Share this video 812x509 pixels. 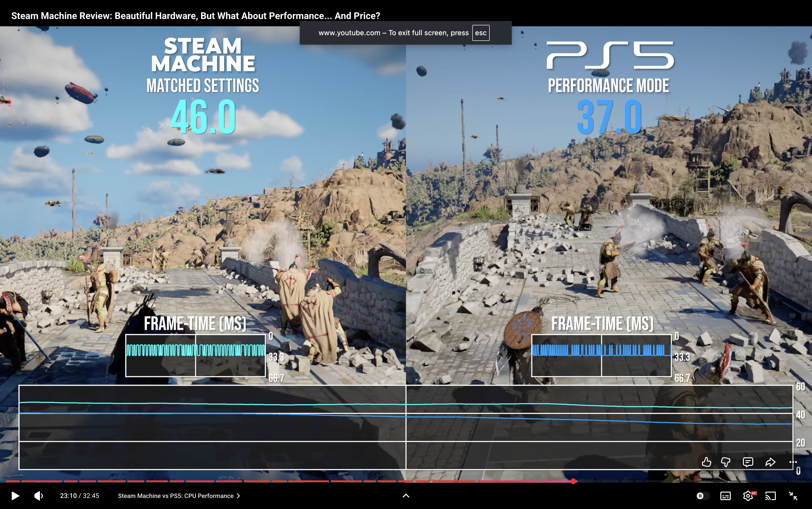tap(771, 462)
